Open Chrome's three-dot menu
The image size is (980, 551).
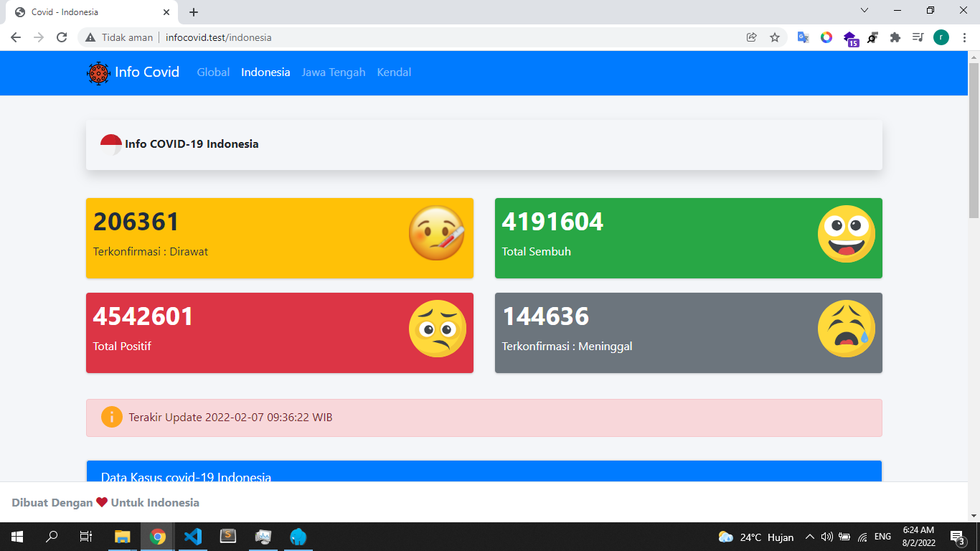click(x=964, y=37)
